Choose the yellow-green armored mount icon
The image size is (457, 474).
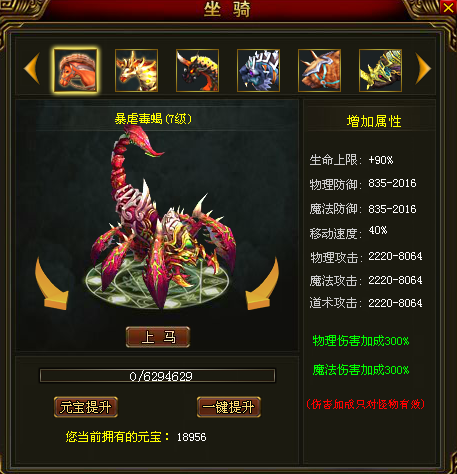380,70
